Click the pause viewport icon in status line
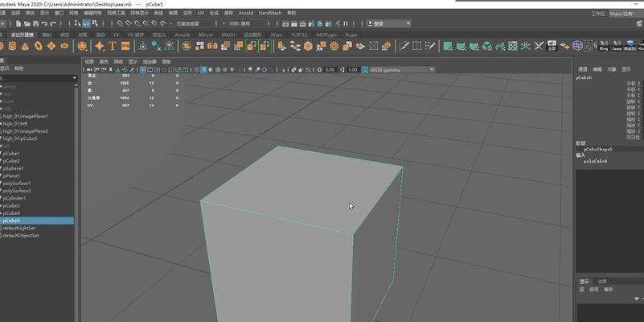The width and height of the screenshot is (644, 322). 346,24
